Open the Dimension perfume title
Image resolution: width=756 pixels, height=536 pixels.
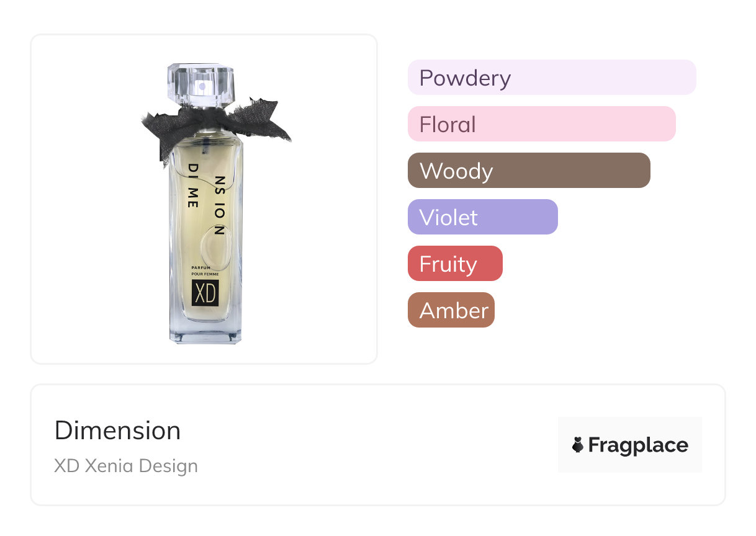(x=117, y=431)
